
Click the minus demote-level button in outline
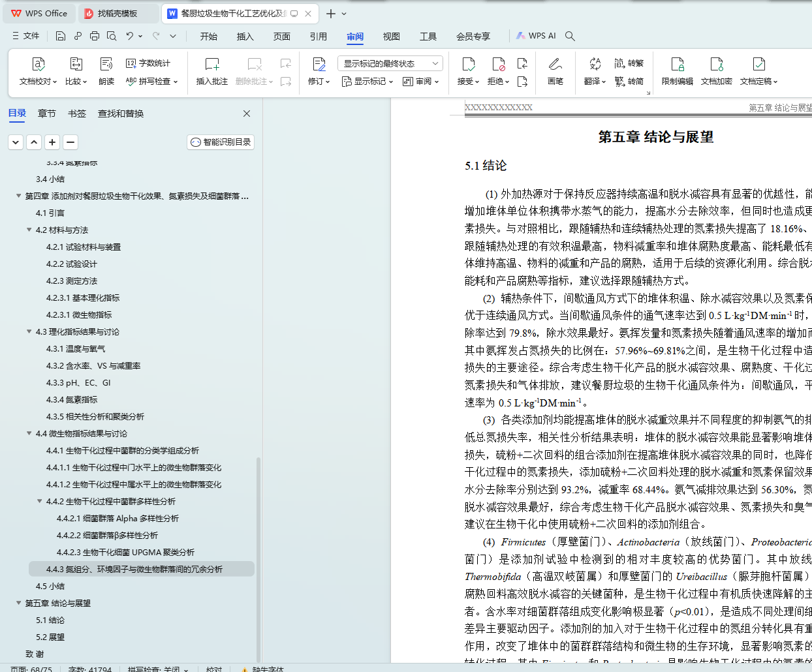[x=71, y=142]
